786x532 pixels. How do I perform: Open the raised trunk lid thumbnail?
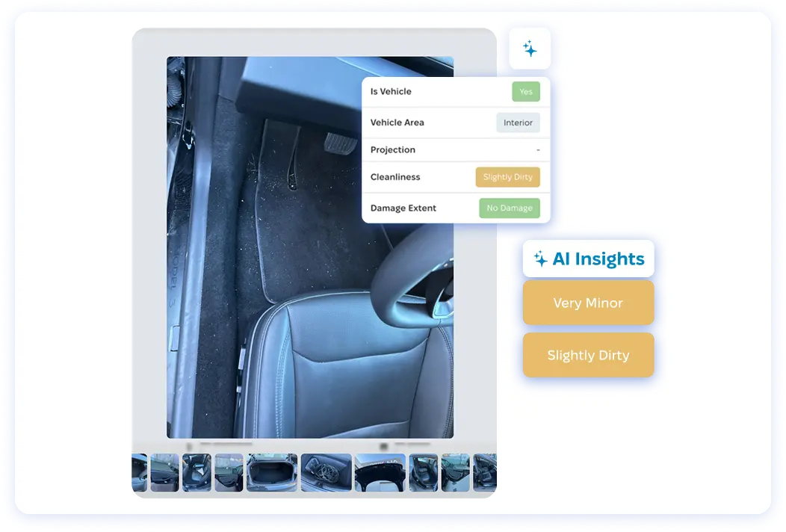380,472
